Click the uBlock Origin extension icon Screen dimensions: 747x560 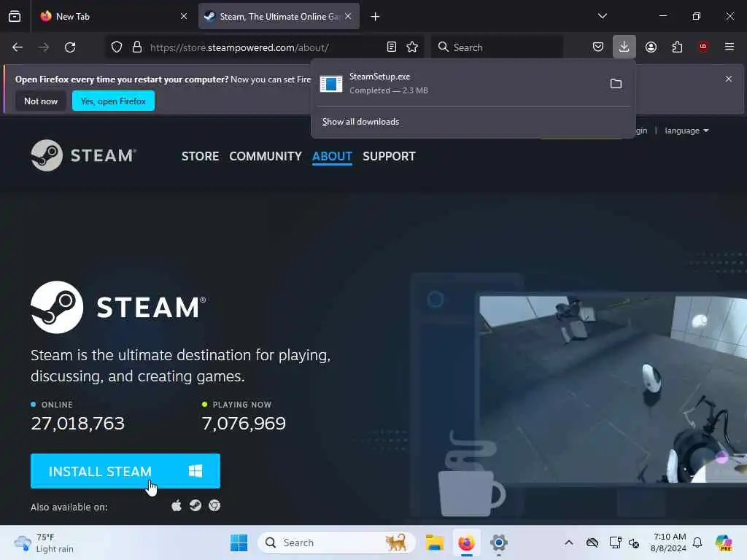click(x=703, y=47)
